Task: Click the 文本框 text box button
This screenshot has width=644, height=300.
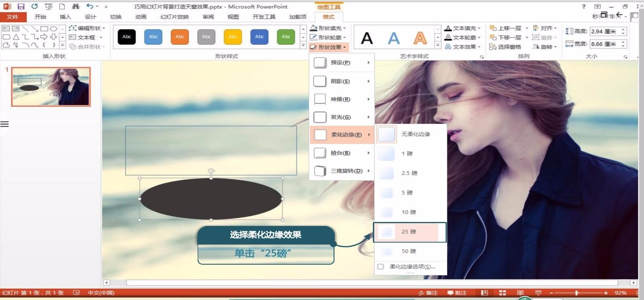Action: [x=85, y=37]
